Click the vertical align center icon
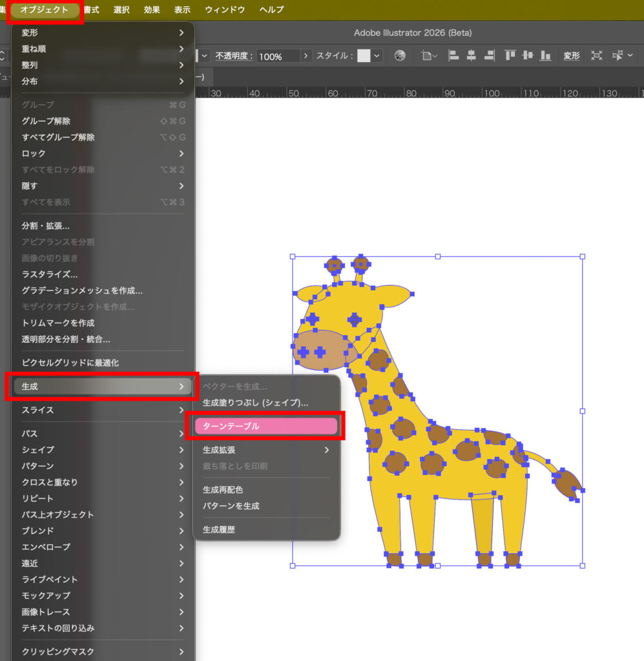 pos(528,56)
